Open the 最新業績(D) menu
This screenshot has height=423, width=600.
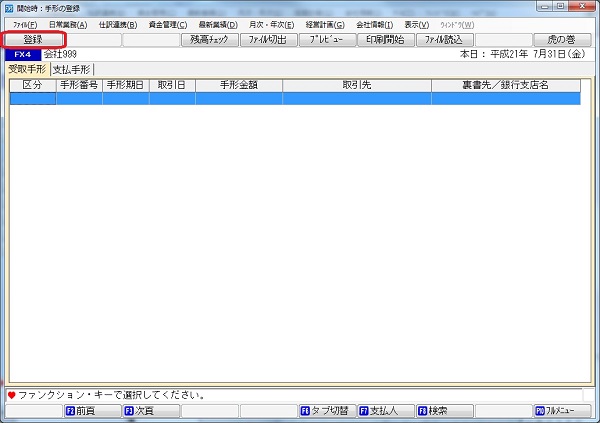pos(218,25)
